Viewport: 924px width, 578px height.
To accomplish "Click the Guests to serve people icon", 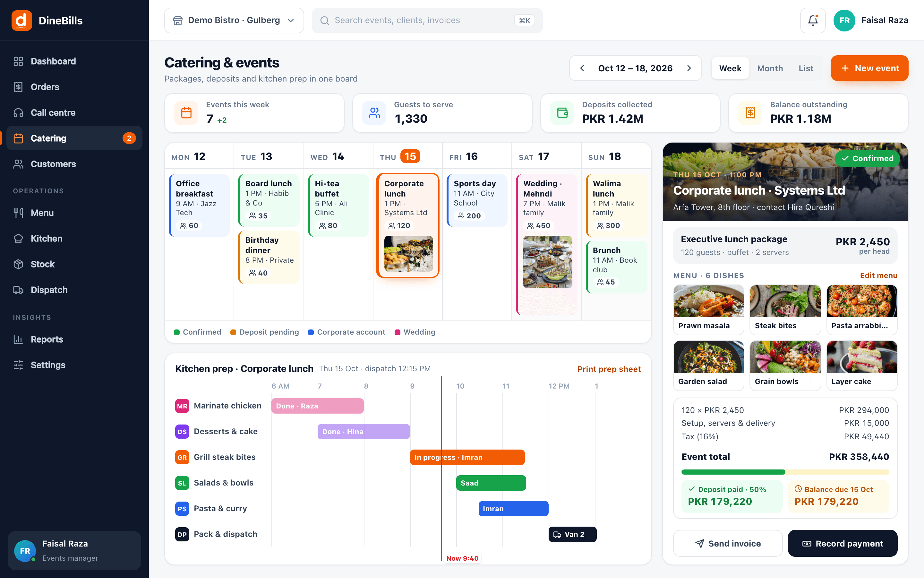I will point(374,113).
